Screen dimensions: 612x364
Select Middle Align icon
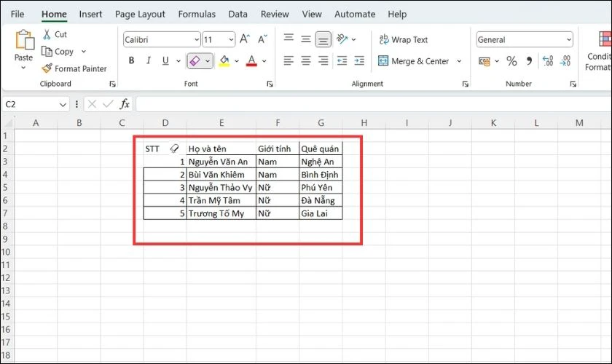point(306,39)
